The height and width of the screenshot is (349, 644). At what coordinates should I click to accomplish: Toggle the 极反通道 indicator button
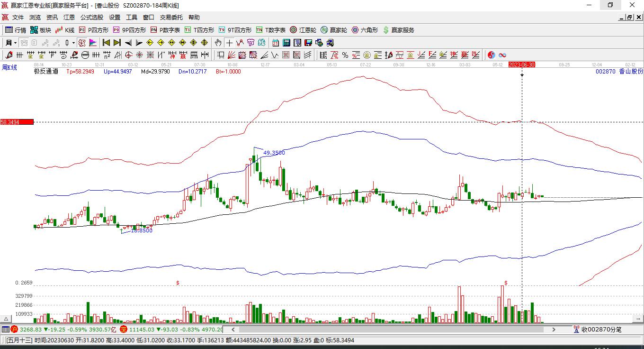point(45,72)
